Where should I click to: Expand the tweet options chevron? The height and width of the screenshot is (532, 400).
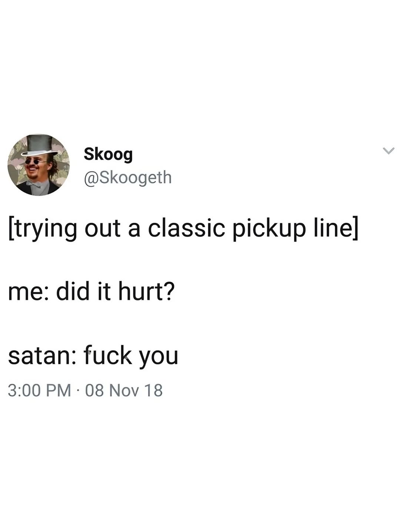[388, 150]
